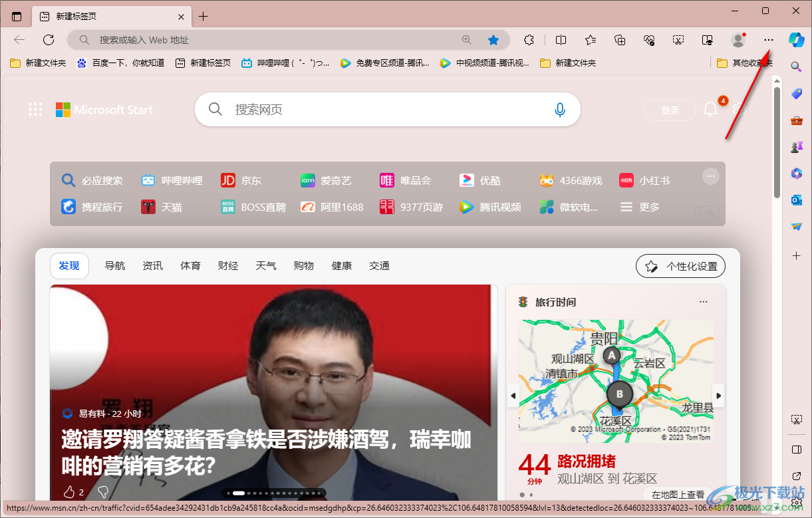This screenshot has width=812, height=518.
Task: Start a Web capture with the scissors icon
Action: click(x=678, y=40)
